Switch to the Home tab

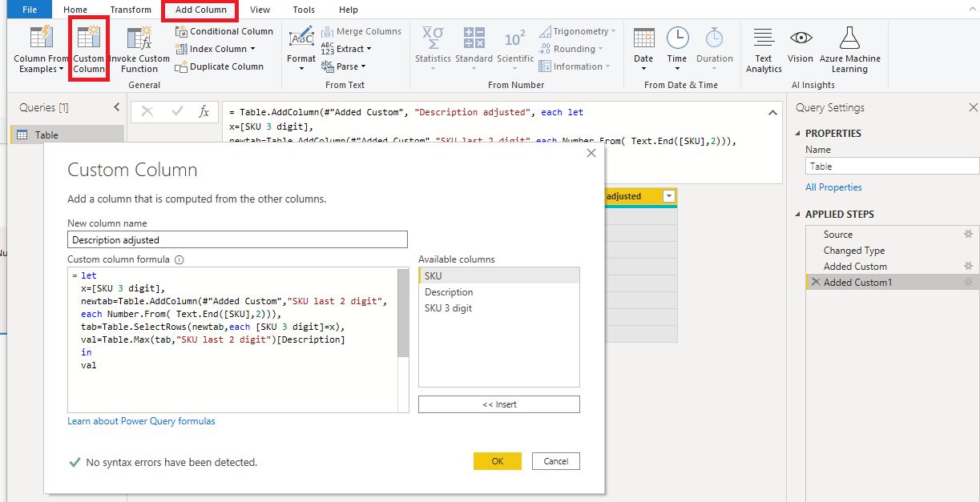click(75, 10)
